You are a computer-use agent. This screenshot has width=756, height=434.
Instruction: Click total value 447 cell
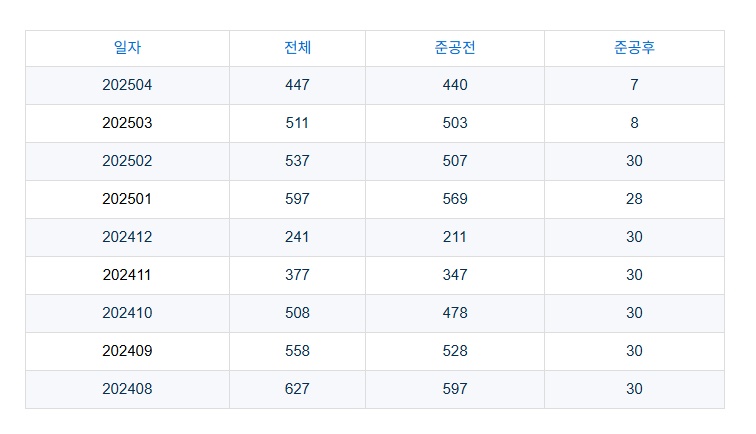click(x=297, y=86)
